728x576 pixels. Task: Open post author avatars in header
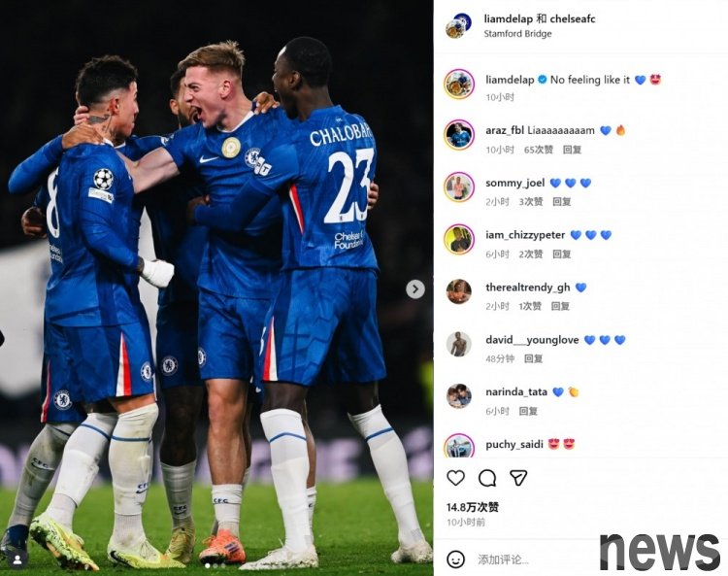458,25
